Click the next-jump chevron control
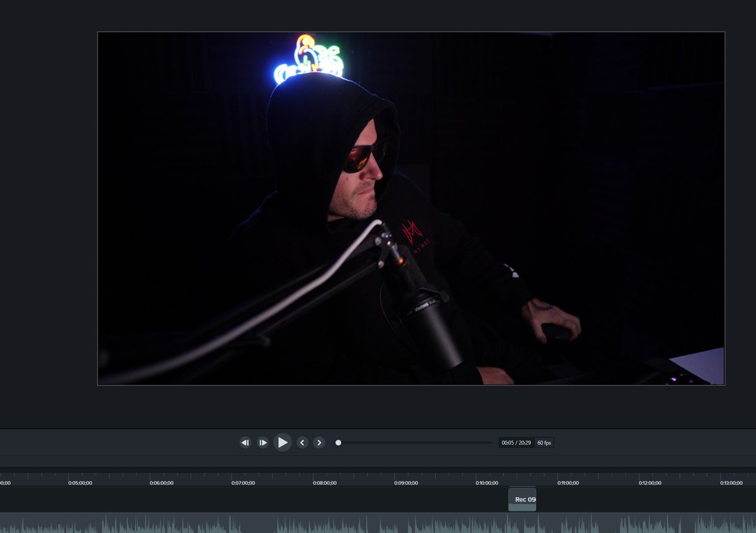This screenshot has height=533, width=756. (319, 442)
